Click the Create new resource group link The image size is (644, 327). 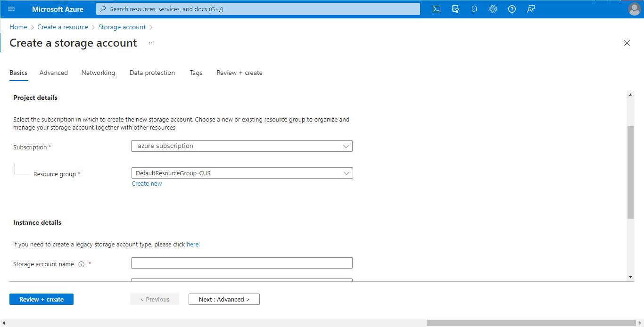point(147,184)
